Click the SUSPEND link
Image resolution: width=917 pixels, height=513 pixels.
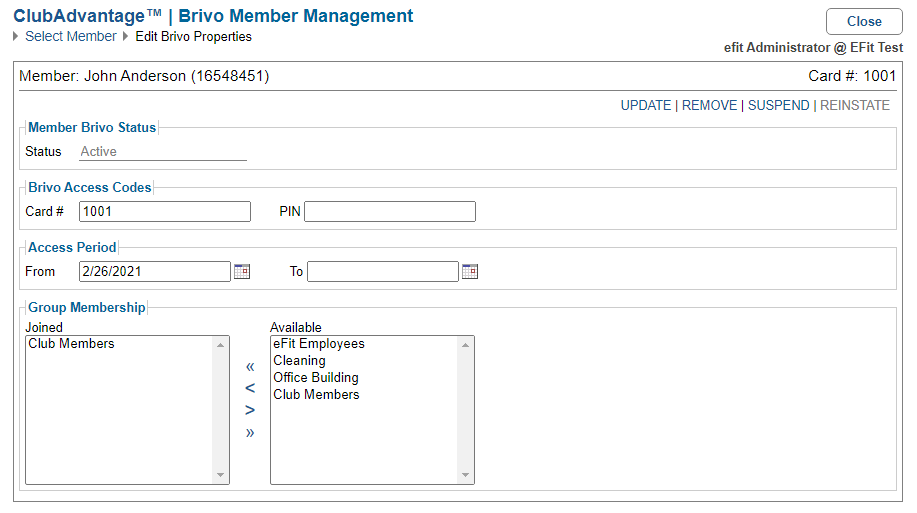(x=778, y=105)
